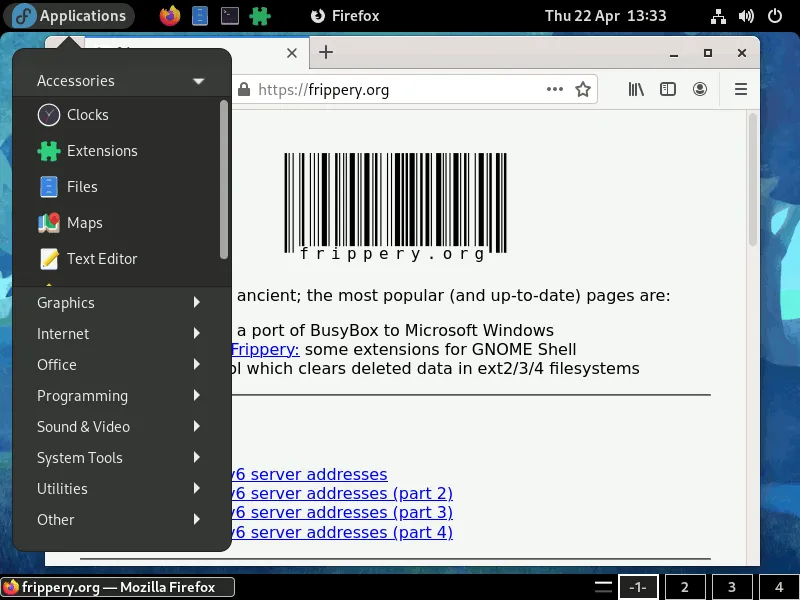Open Clocks from Accessories menu
This screenshot has width=800, height=600.
click(87, 115)
